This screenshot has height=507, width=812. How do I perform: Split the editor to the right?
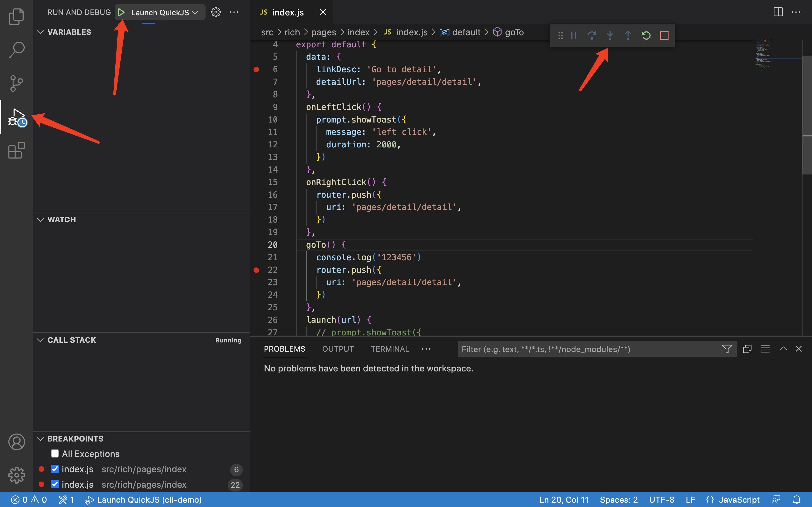coord(778,12)
